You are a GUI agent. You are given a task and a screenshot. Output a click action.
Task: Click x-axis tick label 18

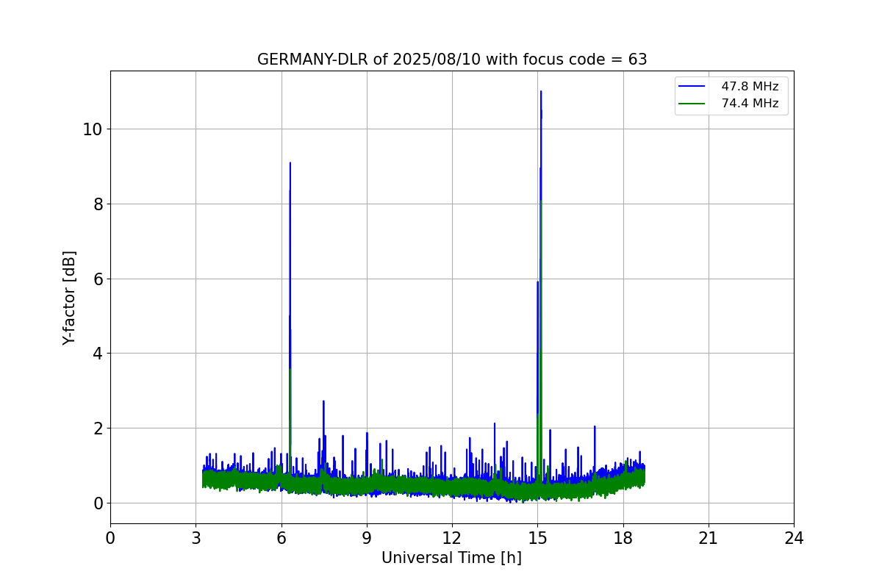(x=623, y=539)
